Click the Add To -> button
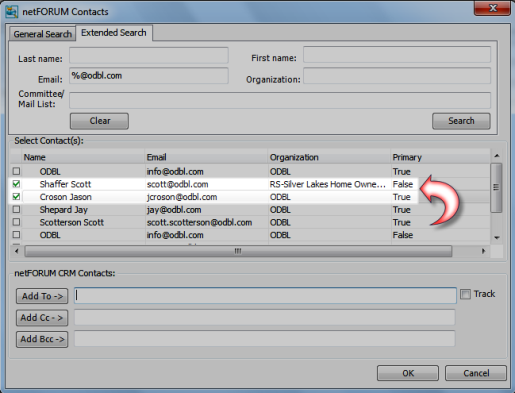515x393 pixels. [x=42, y=296]
